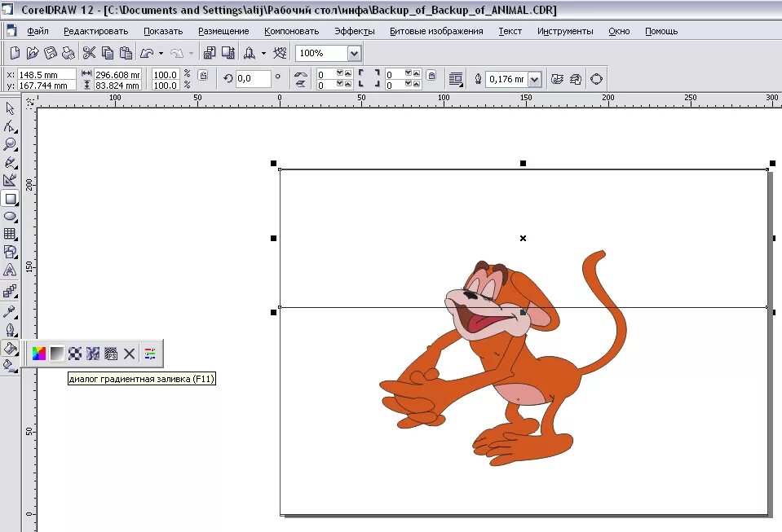782x532 pixels.
Task: Open the Инструменты menu
Action: [565, 31]
